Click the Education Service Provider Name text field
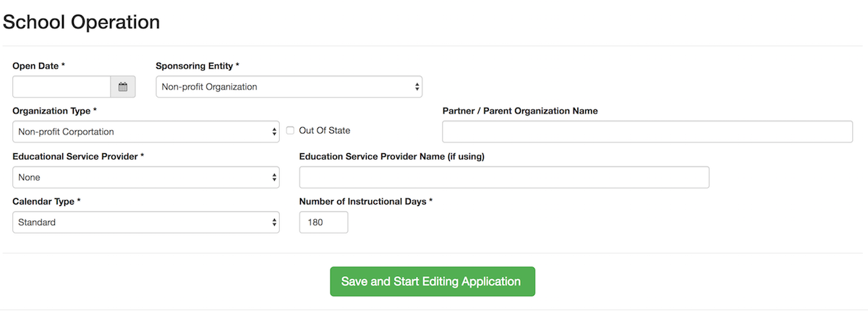Viewport: 868px width, 318px height. (x=504, y=177)
